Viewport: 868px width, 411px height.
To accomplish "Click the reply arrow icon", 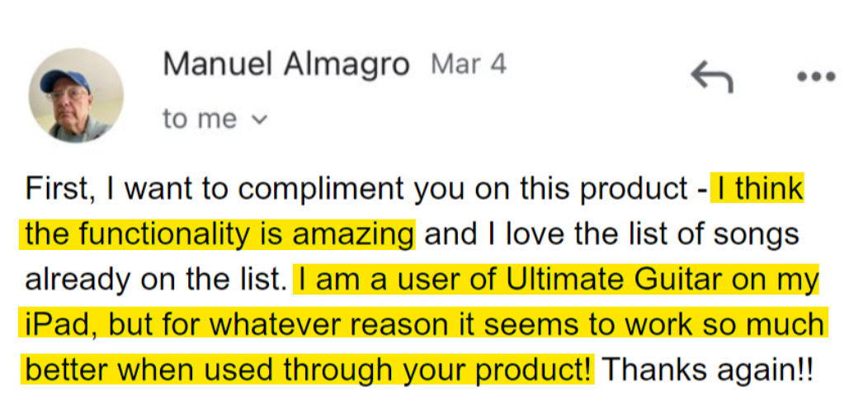I will (712, 77).
